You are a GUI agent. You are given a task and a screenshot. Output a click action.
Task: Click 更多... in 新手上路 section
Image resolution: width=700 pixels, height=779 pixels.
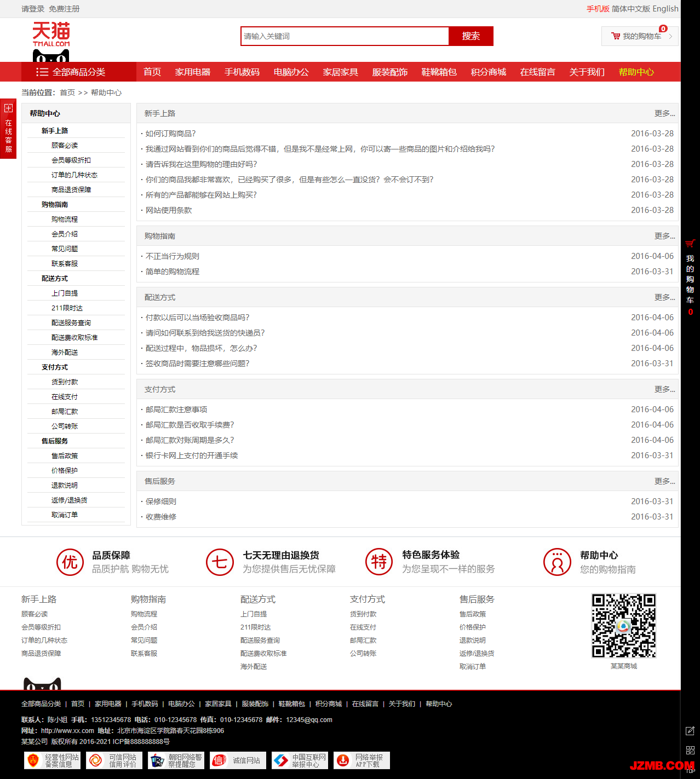[664, 113]
